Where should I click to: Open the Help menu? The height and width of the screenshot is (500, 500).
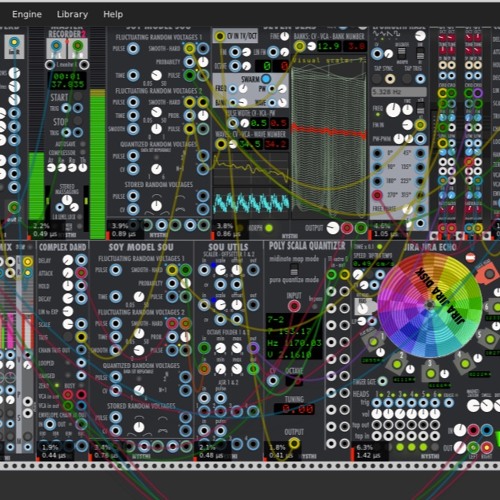point(113,14)
